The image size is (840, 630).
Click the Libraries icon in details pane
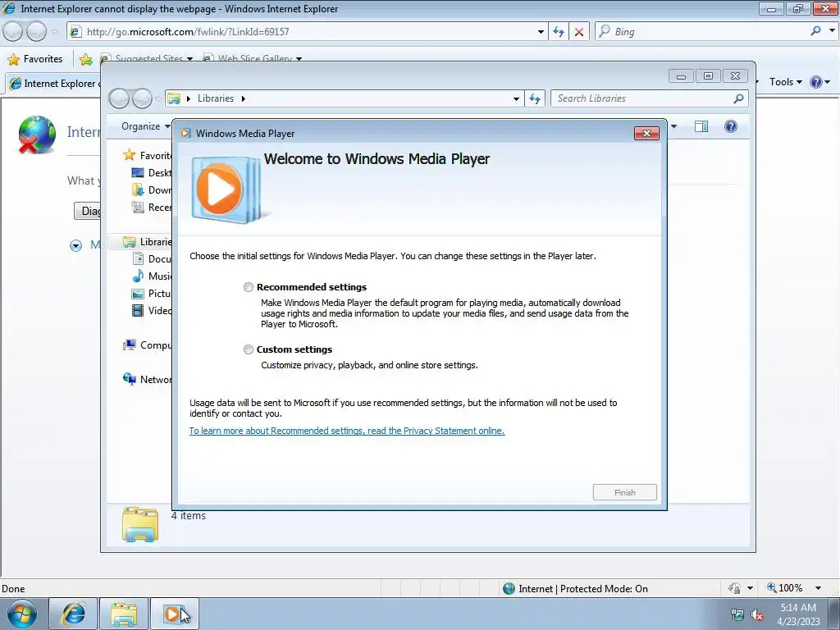pyautogui.click(x=139, y=524)
